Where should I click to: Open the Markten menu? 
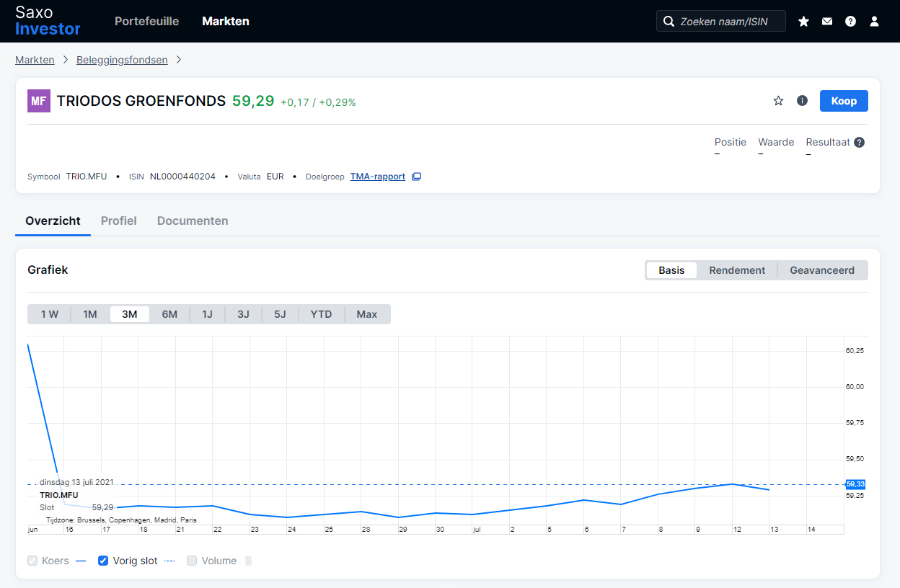click(x=226, y=22)
